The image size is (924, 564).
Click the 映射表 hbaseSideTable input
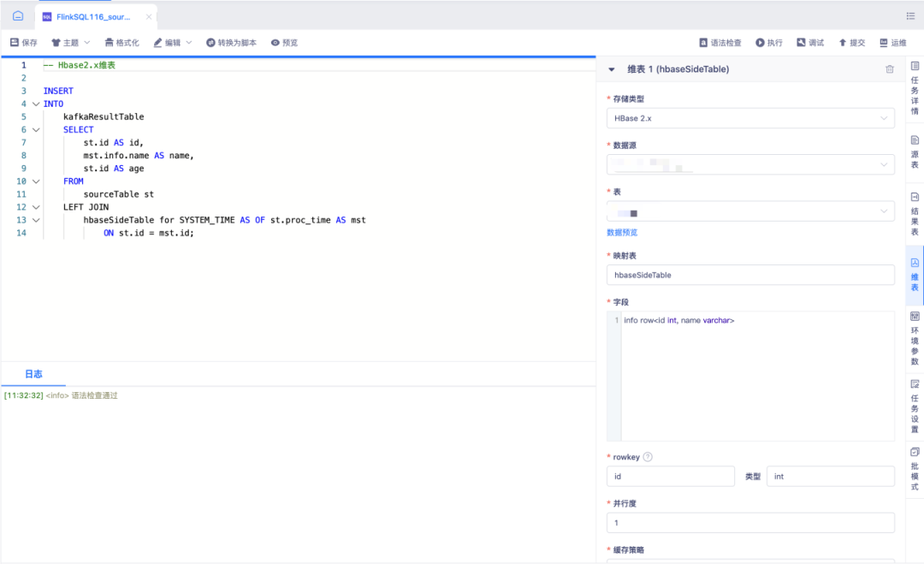[751, 276]
